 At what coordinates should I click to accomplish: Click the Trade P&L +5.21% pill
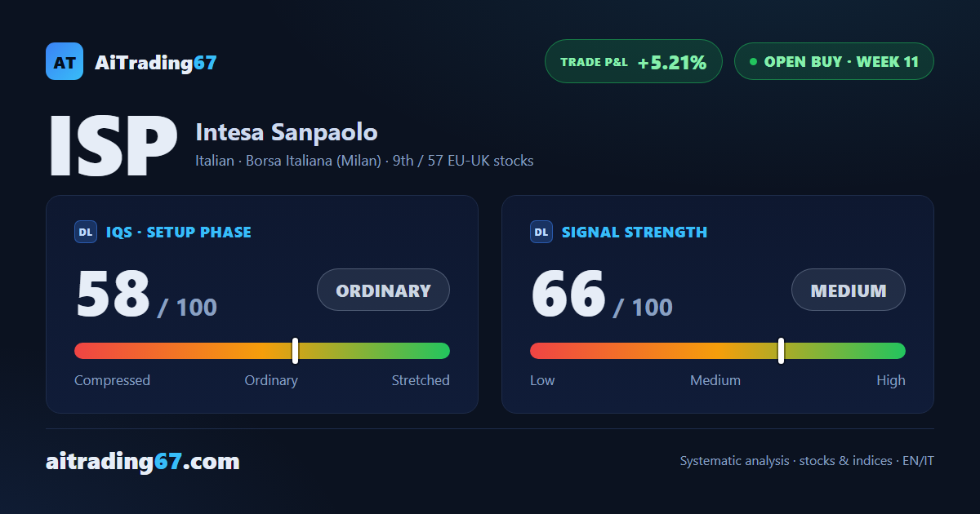(634, 61)
